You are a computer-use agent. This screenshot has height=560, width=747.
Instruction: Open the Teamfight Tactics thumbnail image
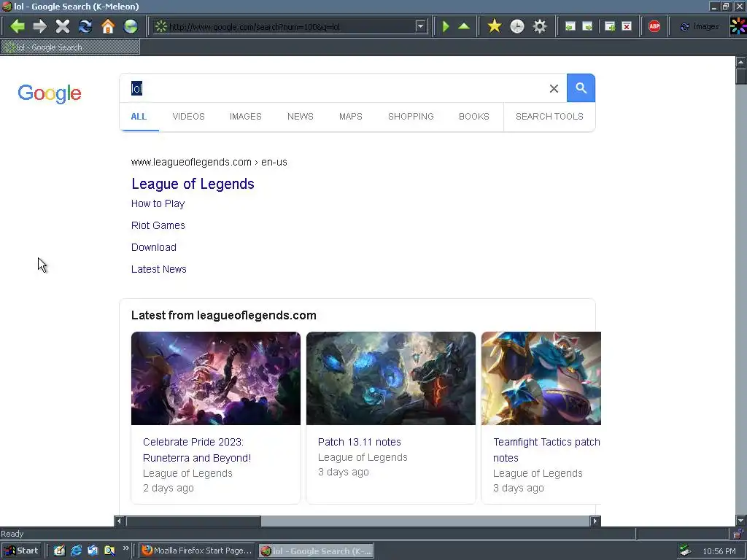pyautogui.click(x=541, y=378)
